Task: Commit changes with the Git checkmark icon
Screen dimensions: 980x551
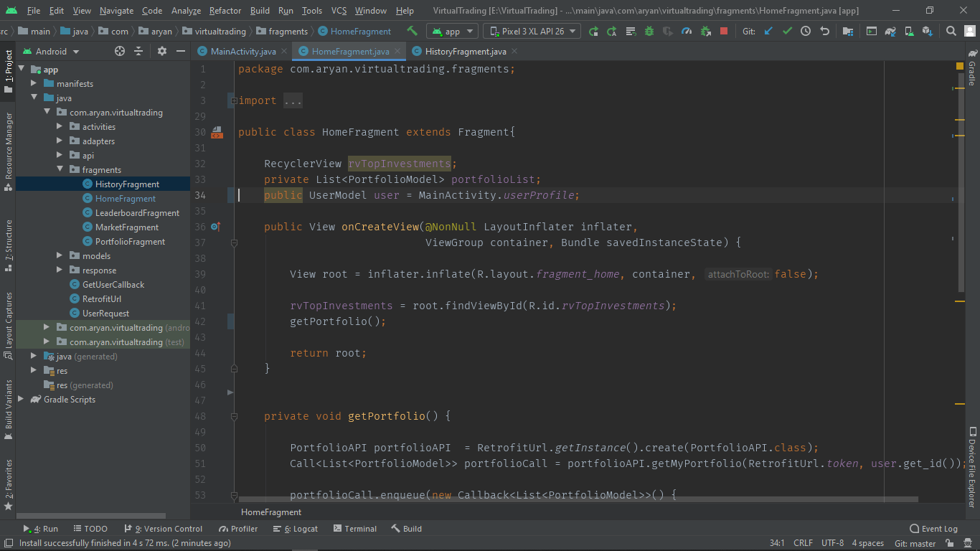Action: (x=788, y=30)
